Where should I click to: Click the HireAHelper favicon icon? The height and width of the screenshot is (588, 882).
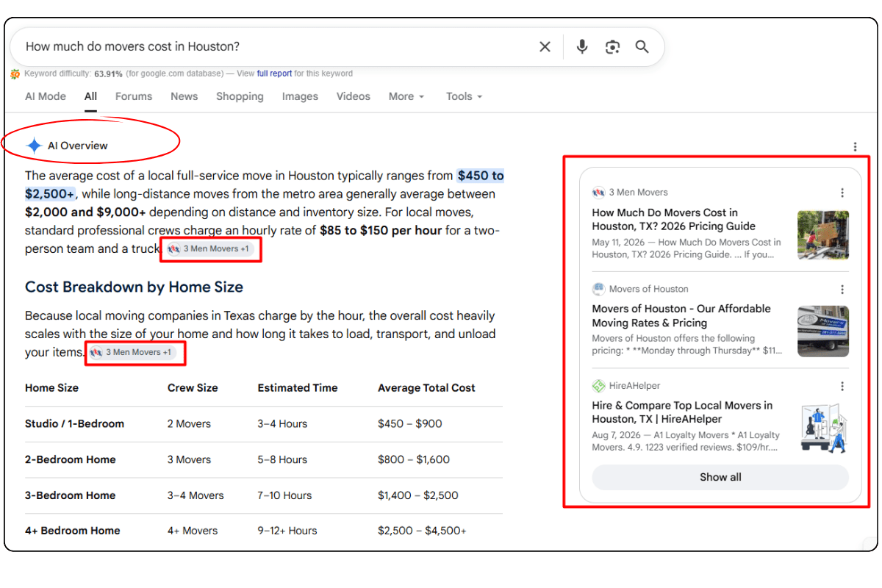coord(598,385)
